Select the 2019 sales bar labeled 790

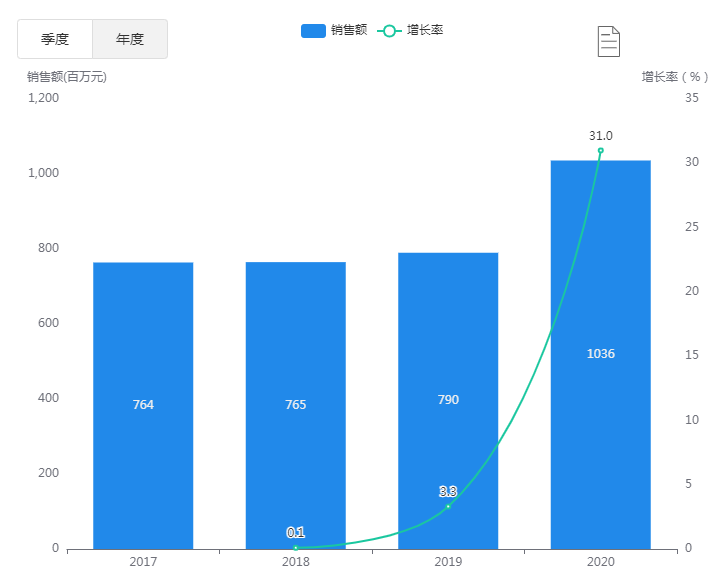pos(448,401)
